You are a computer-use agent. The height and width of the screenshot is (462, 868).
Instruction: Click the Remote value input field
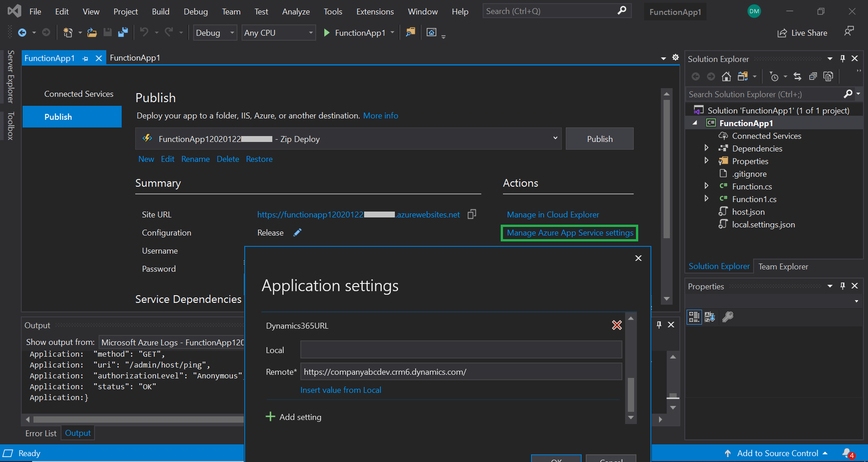click(461, 372)
